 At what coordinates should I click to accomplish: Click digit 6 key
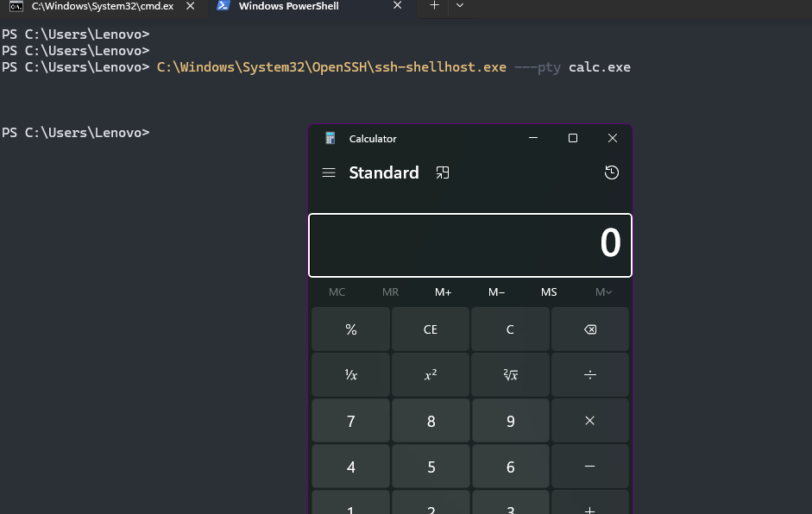[x=510, y=467]
